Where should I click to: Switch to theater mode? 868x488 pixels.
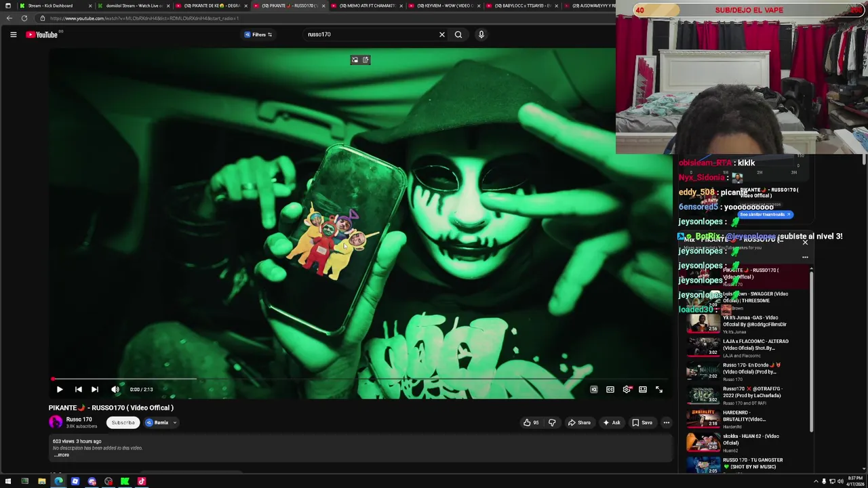(643, 390)
